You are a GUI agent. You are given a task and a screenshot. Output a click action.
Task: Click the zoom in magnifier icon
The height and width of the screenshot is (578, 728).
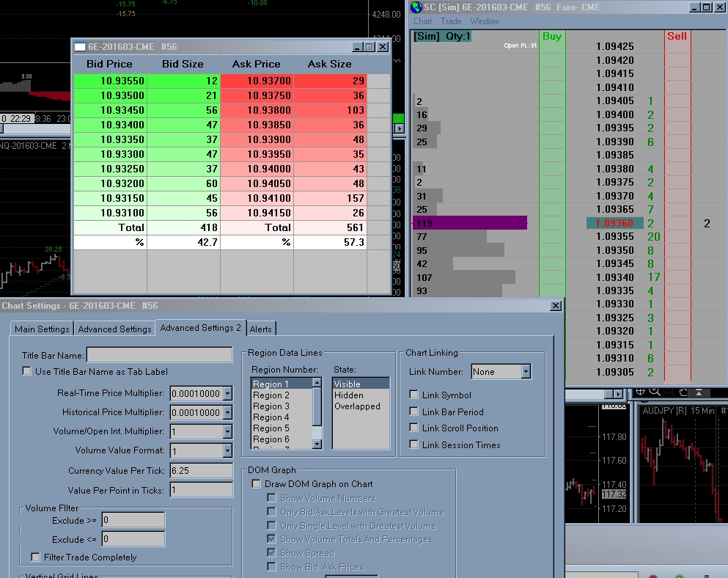(x=655, y=392)
